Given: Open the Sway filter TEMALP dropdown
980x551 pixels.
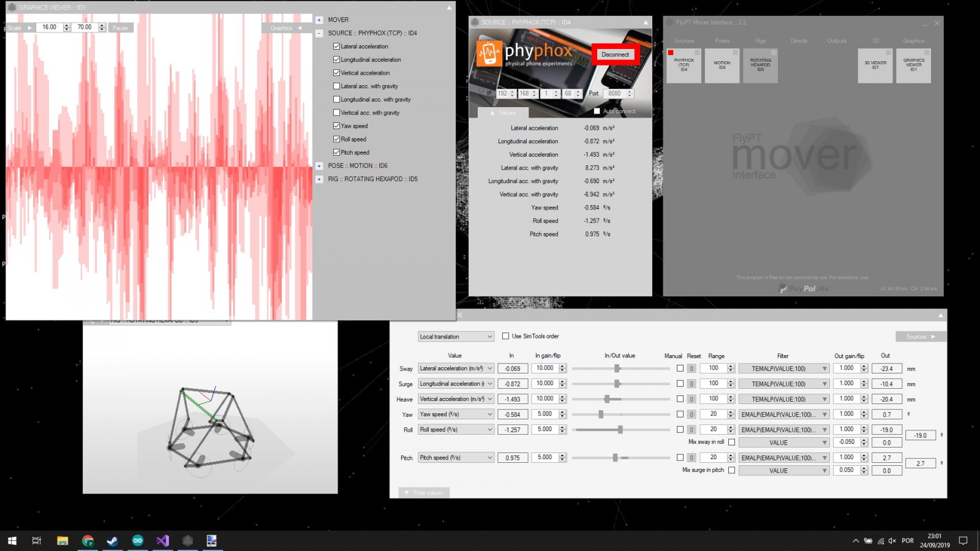Looking at the screenshot, I should [784, 369].
